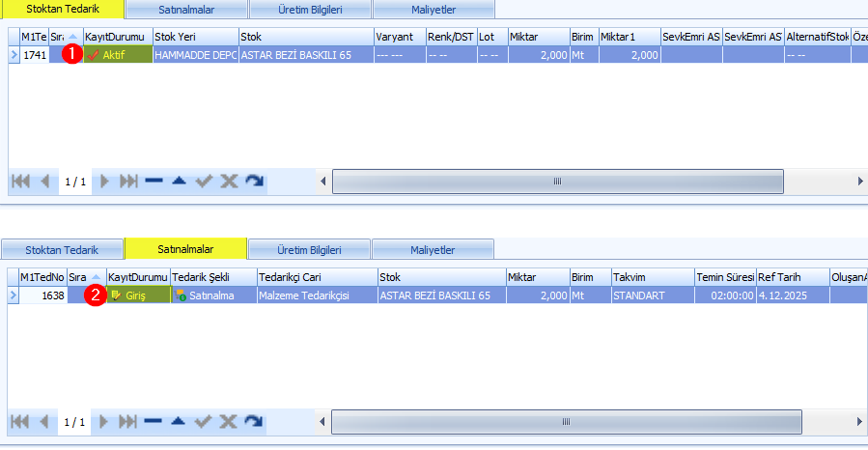Switch to Üretim Bilgileri tab in lower panel

click(308, 250)
